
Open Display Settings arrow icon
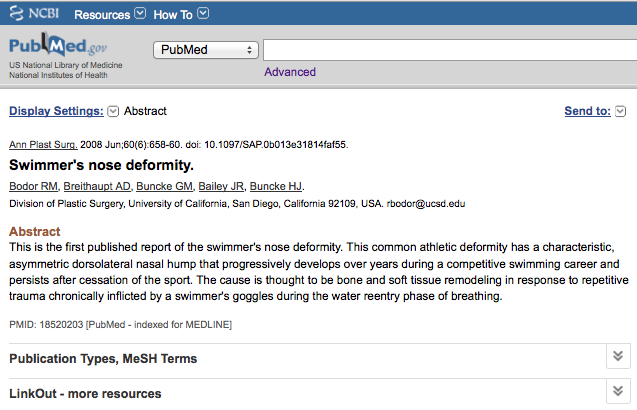click(113, 111)
